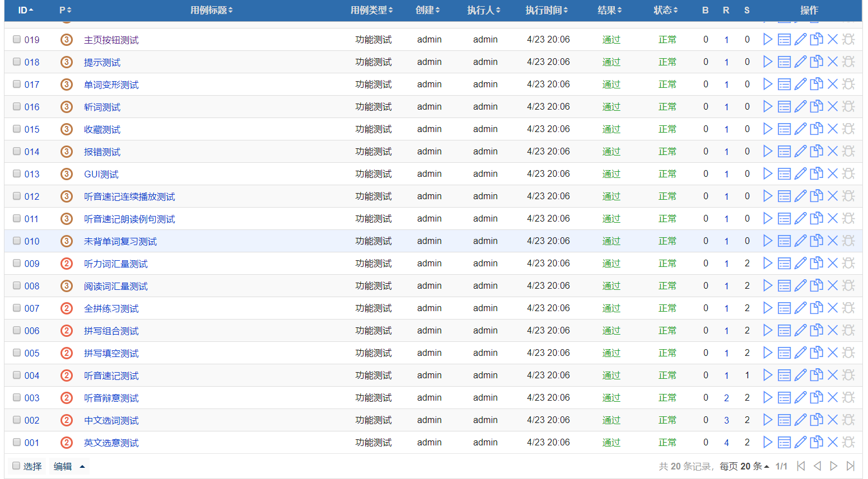Screen dimensions: 868x479
Task: Run test case 009 听力词汇量测试
Action: (x=768, y=263)
